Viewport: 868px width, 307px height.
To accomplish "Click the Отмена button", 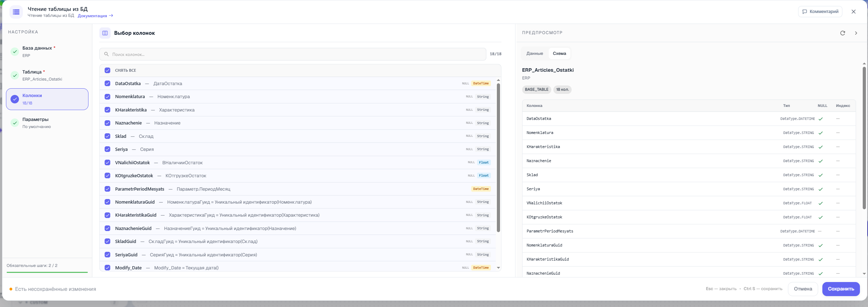I will click(803, 289).
